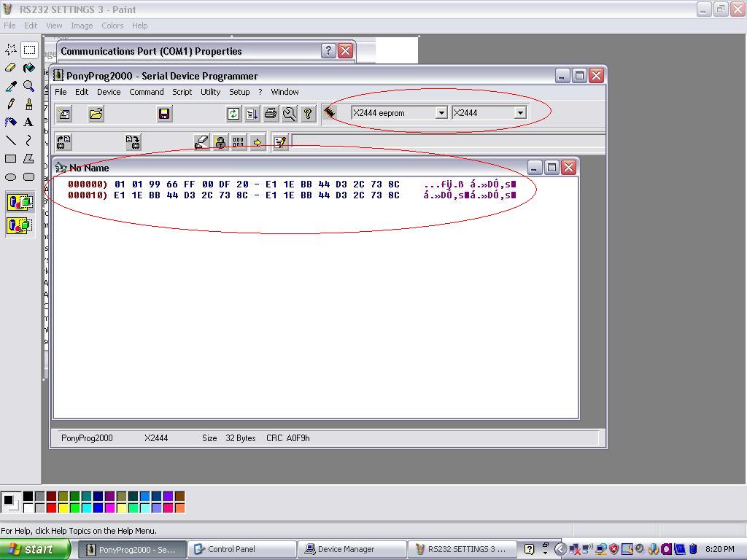
Task: Choose the cyan palette swatch
Action: [86, 508]
